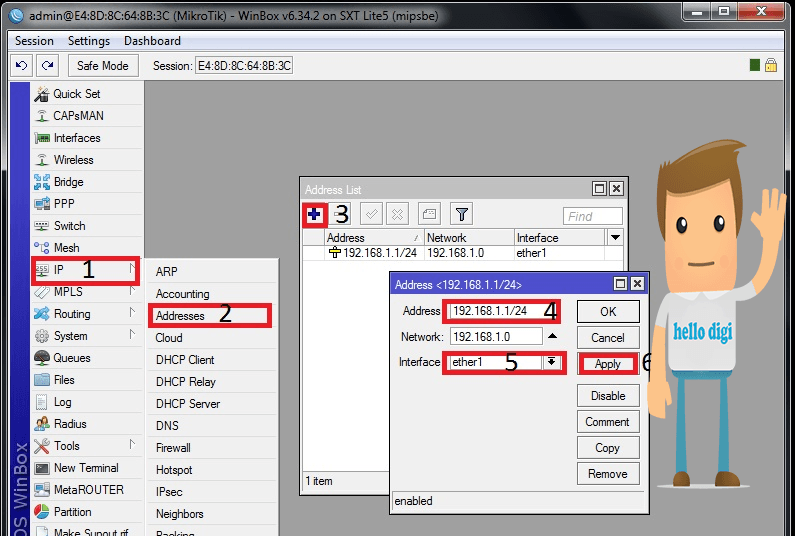
Task: Click the Remove button in Address dialog
Action: (x=608, y=474)
